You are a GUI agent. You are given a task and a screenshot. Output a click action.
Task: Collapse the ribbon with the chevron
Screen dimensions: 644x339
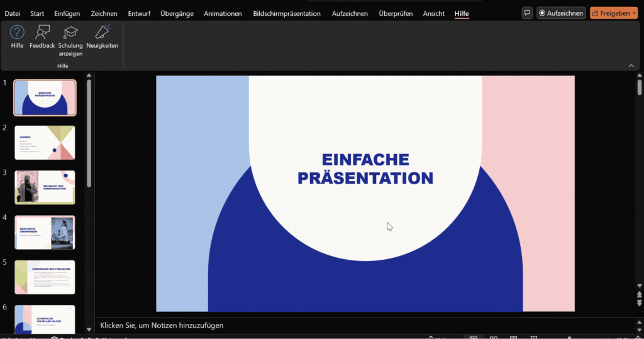(x=631, y=66)
